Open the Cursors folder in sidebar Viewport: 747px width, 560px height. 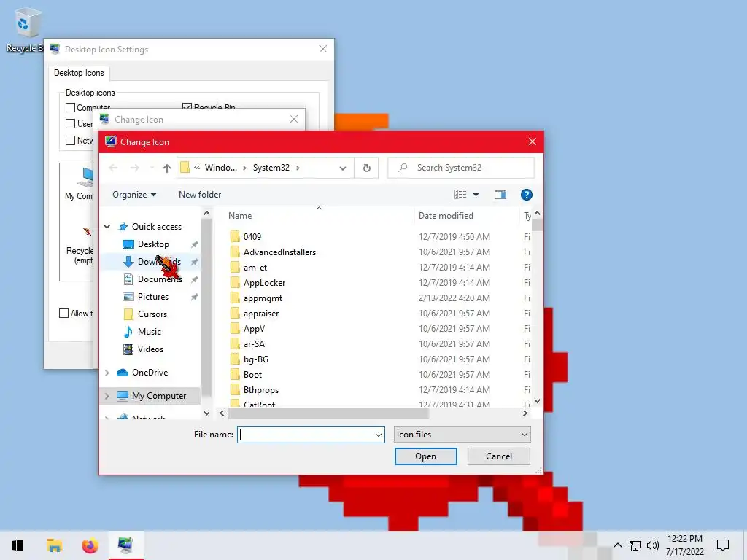(152, 314)
